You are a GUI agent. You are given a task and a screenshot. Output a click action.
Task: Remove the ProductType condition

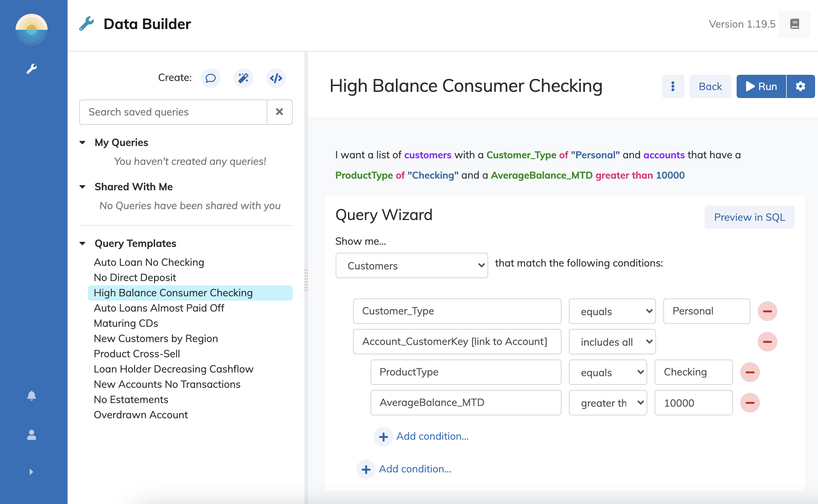(x=750, y=372)
